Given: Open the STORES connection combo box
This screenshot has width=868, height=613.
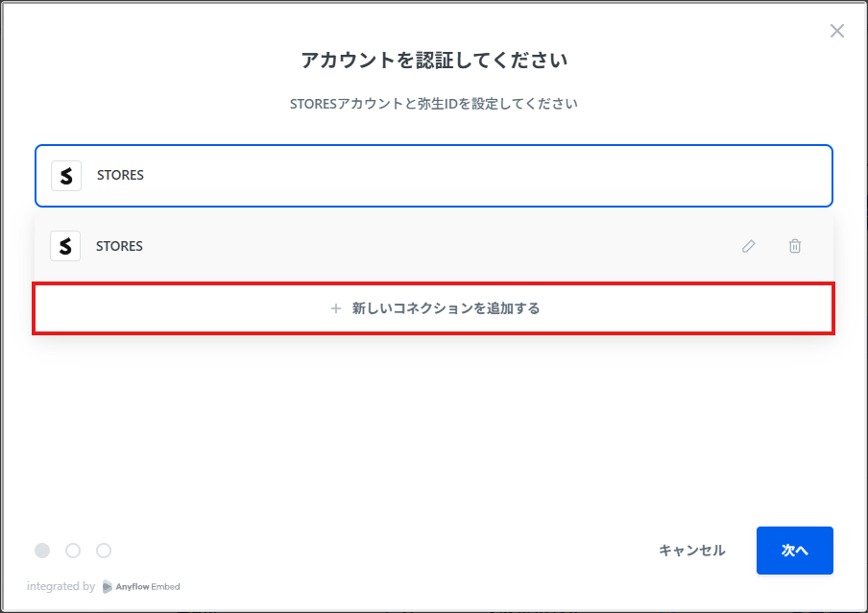Looking at the screenshot, I should point(434,176).
